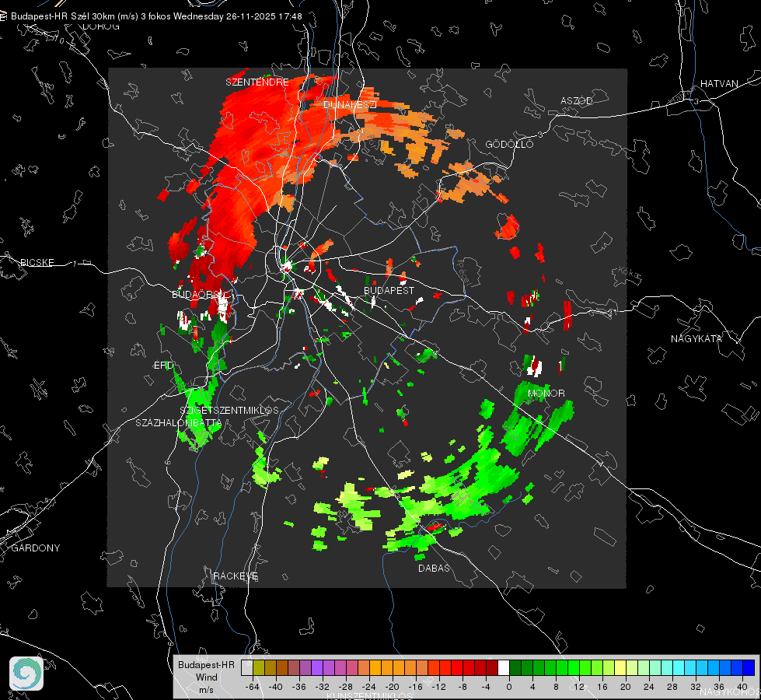Click the 'Budapest-HR' legend caption

206,665
